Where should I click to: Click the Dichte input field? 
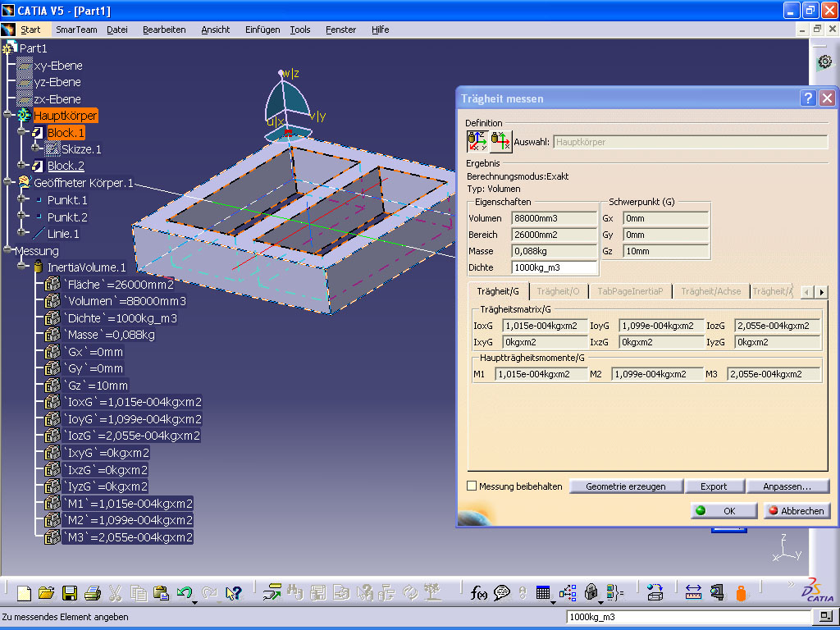click(554, 267)
